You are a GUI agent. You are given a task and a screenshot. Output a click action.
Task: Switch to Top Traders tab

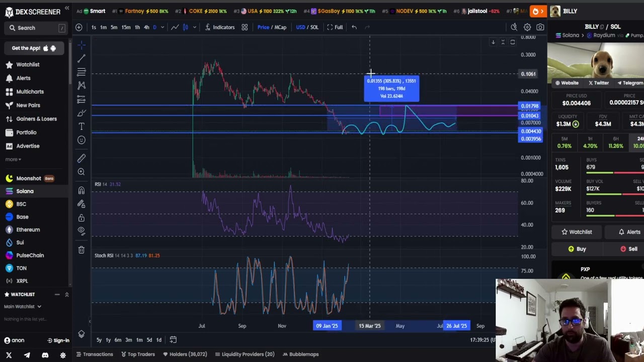[x=138, y=354]
